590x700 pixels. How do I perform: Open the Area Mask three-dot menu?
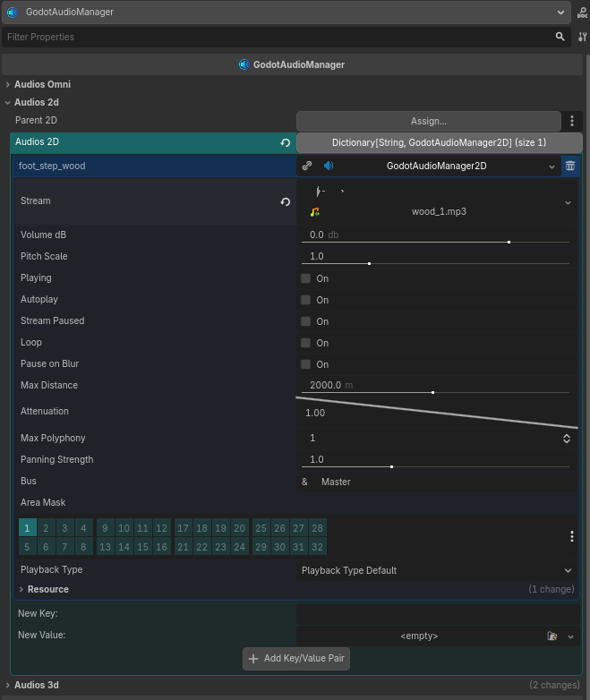572,536
